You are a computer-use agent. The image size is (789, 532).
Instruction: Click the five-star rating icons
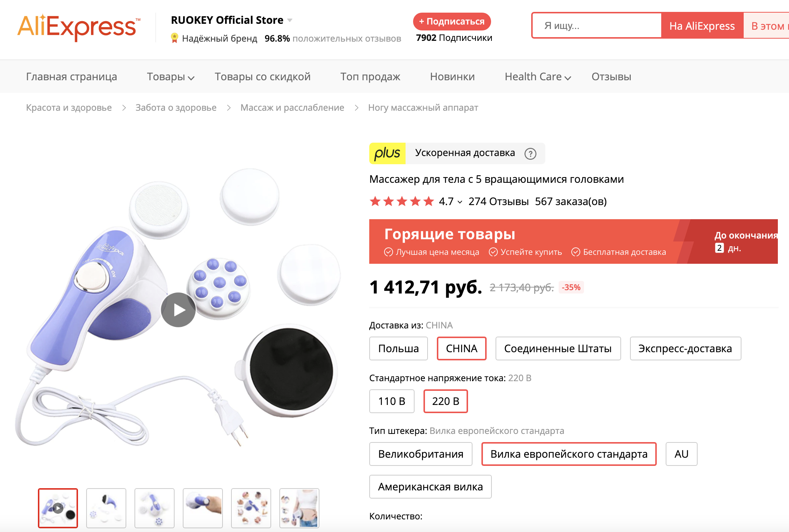pos(402,201)
